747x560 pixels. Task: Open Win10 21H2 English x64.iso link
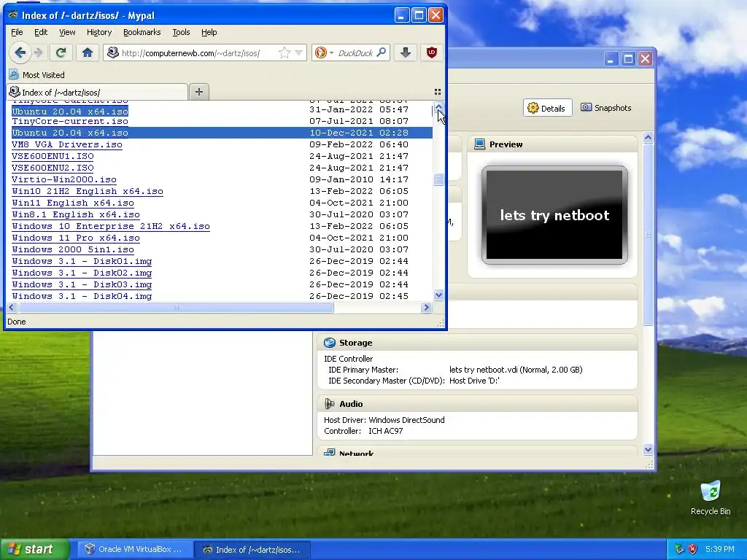pyautogui.click(x=88, y=192)
